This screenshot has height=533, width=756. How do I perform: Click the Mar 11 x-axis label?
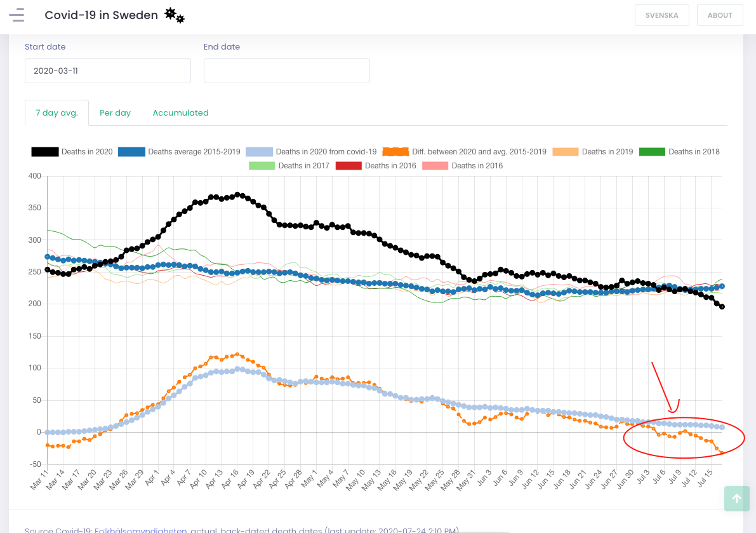pos(39,479)
